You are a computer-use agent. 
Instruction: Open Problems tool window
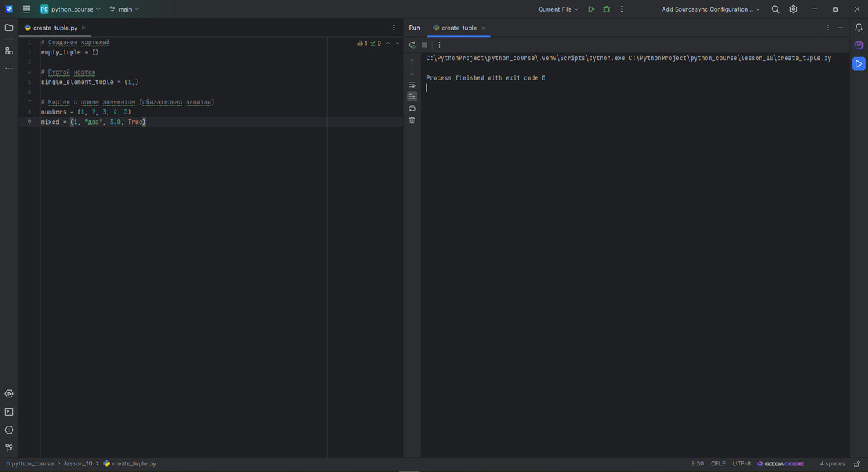click(x=9, y=430)
